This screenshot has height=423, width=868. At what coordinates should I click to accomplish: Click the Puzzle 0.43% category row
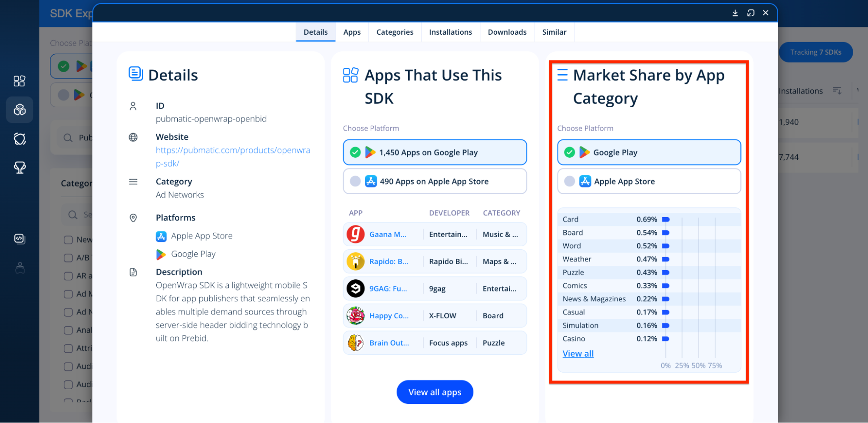coord(649,272)
